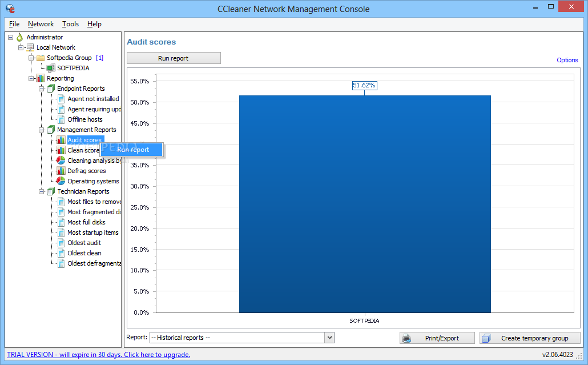
Task: Select Oldest audit label
Action: click(84, 243)
